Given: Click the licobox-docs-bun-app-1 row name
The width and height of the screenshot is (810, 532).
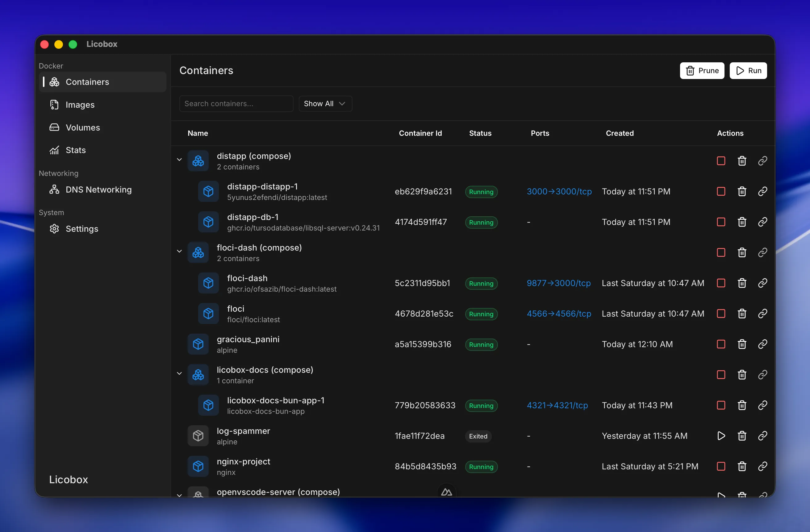Looking at the screenshot, I should (x=276, y=400).
